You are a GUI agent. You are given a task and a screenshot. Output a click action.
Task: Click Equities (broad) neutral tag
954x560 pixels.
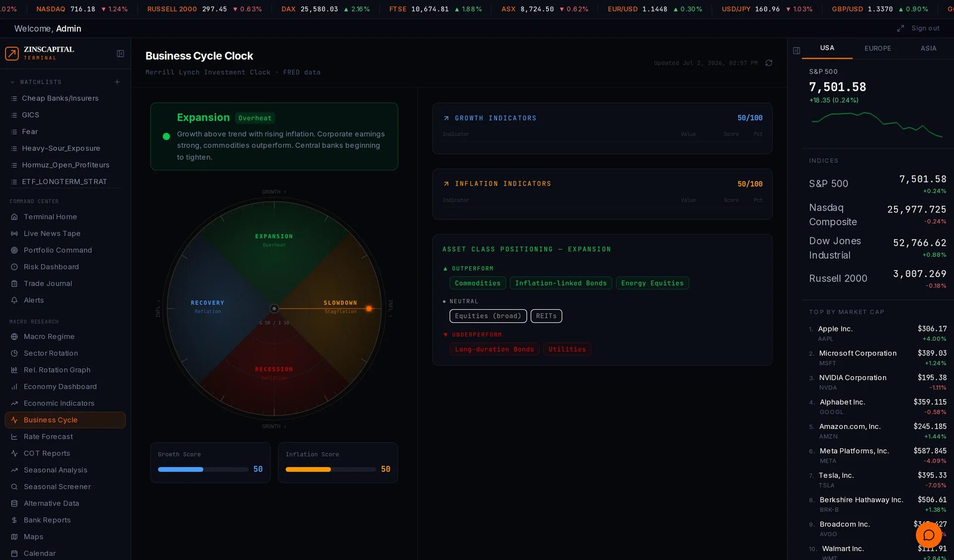(x=488, y=316)
